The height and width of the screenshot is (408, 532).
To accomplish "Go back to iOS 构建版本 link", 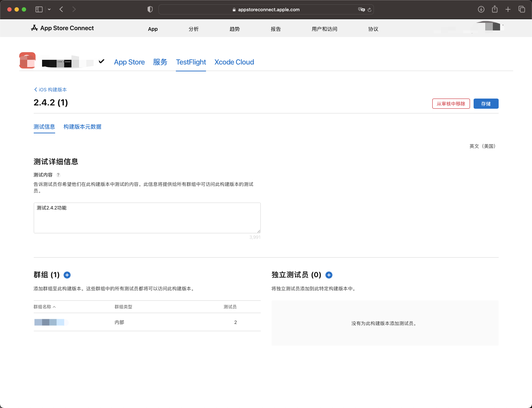I will pyautogui.click(x=50, y=89).
